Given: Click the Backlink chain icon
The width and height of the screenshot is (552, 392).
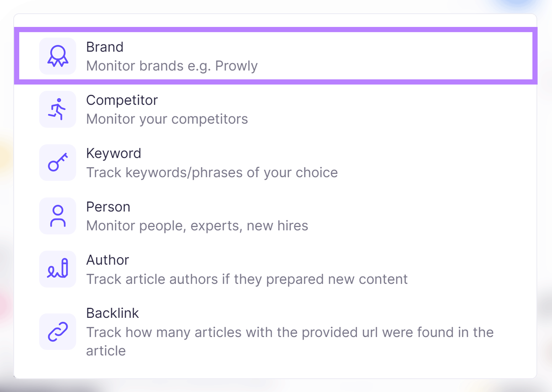Looking at the screenshot, I should pos(58,332).
